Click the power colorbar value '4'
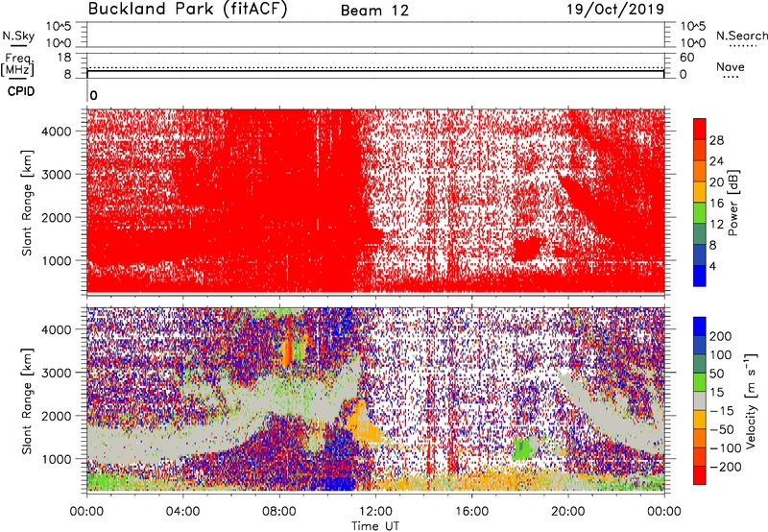Viewport: 768px width, 532px height. [x=713, y=267]
